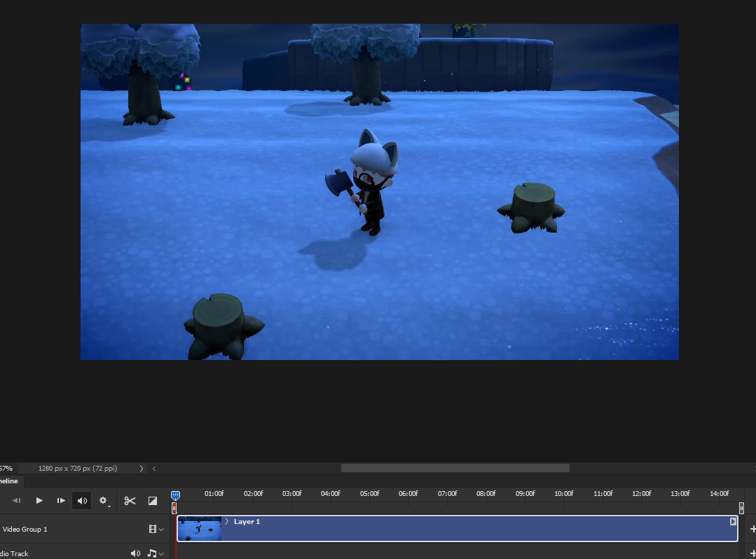
Task: Select the Layer 1 clip thumbnail
Action: pyautogui.click(x=200, y=529)
